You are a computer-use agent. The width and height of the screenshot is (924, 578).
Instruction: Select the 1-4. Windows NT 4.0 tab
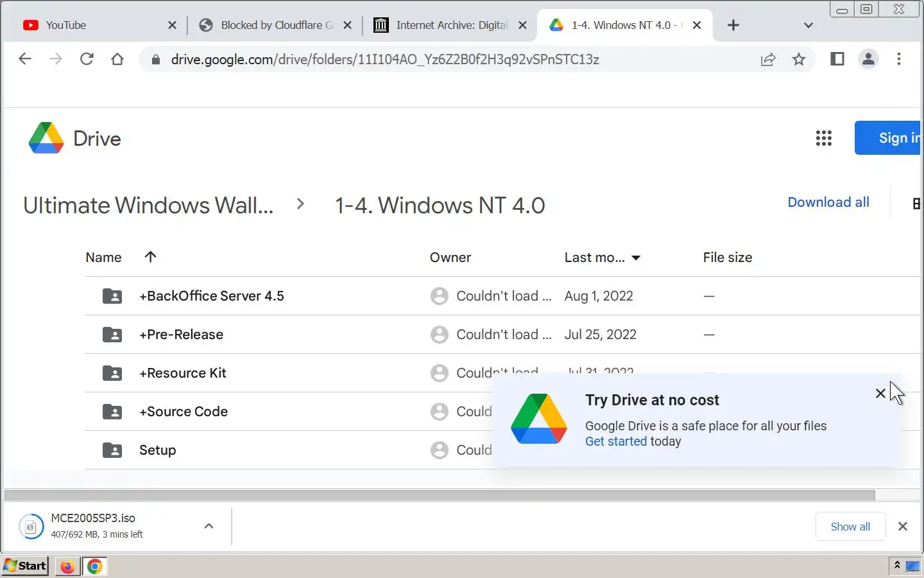[x=624, y=25]
